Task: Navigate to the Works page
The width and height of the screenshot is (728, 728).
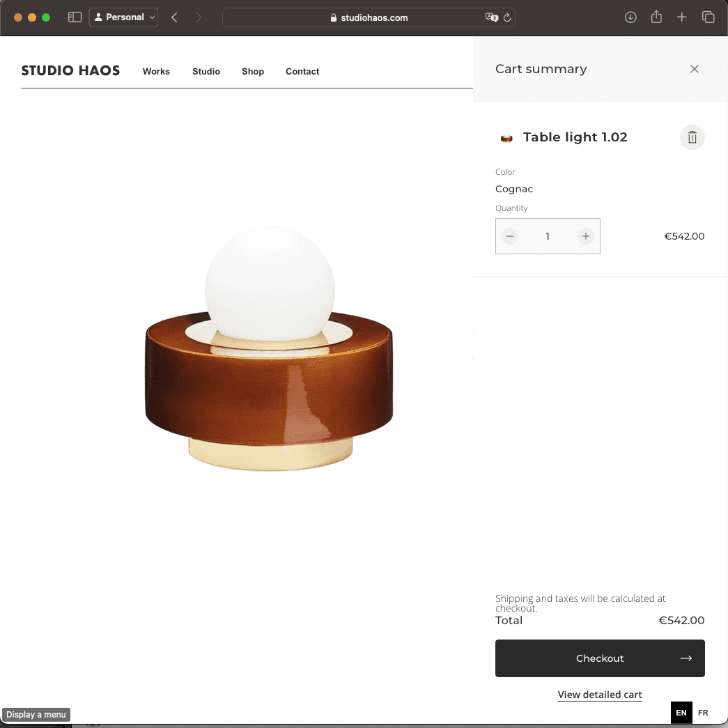Action: point(156,71)
